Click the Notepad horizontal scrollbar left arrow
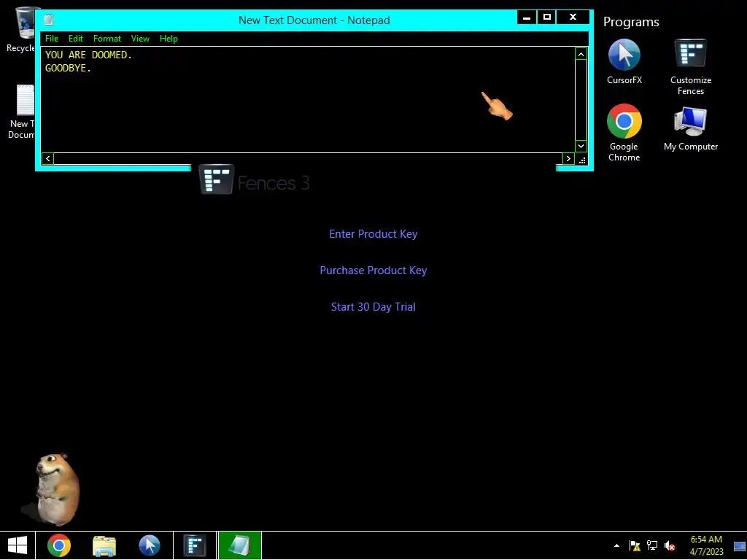 click(x=47, y=158)
